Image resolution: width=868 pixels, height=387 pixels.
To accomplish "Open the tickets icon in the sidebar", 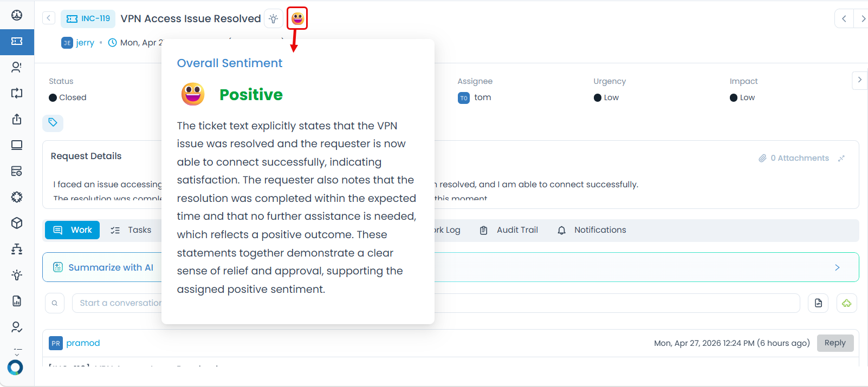I will tap(17, 42).
